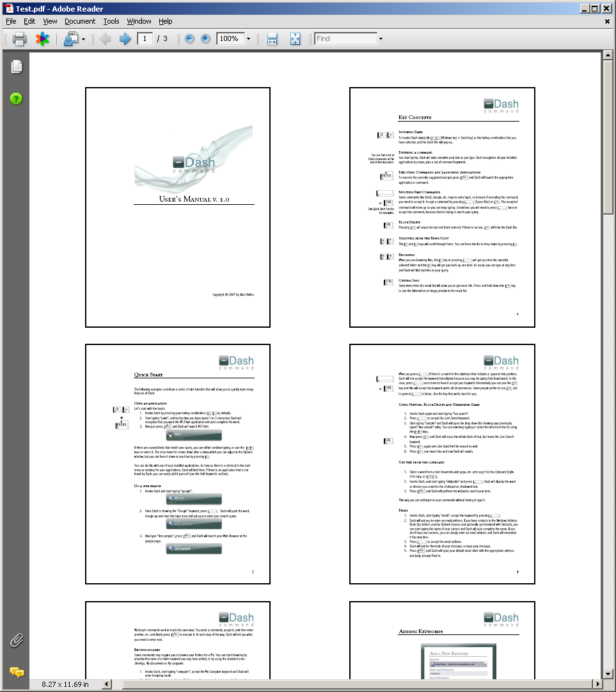Click the green How To help icon

click(x=16, y=99)
